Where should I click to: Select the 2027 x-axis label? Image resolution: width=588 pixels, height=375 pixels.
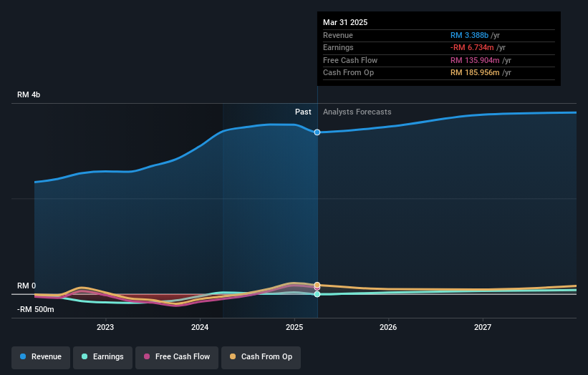click(483, 328)
